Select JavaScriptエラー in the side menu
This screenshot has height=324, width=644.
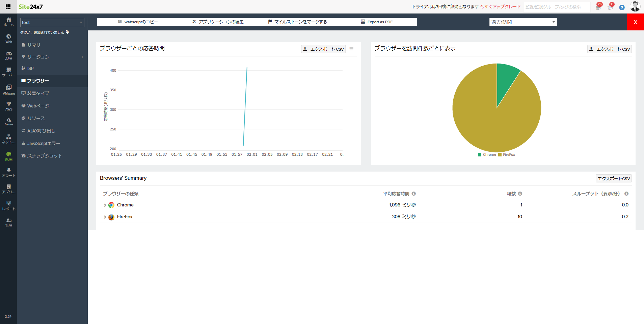coord(44,144)
